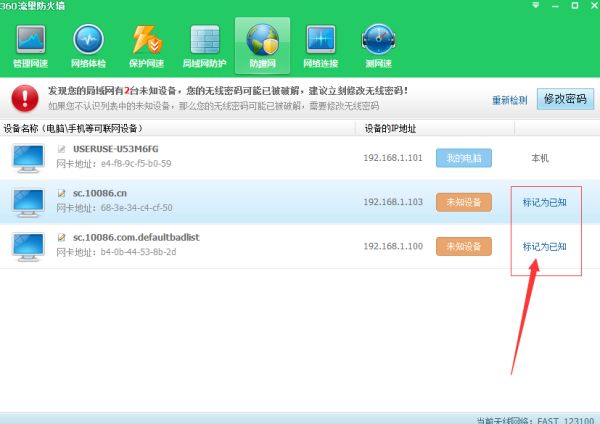Edit name of sc.10086.com.defaultbadlist device
Image resolution: width=600 pixels, height=424 pixels.
click(61, 238)
